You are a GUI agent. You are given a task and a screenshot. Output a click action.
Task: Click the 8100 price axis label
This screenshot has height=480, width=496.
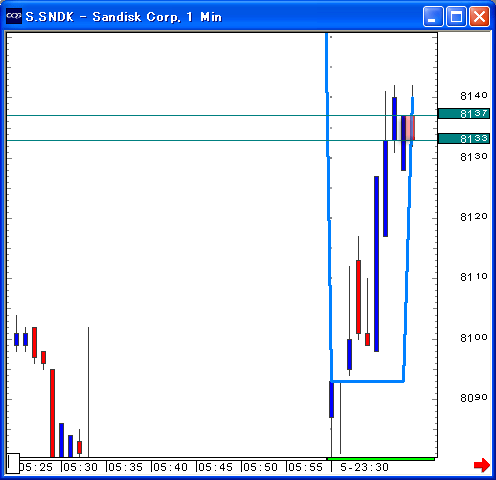click(x=474, y=338)
